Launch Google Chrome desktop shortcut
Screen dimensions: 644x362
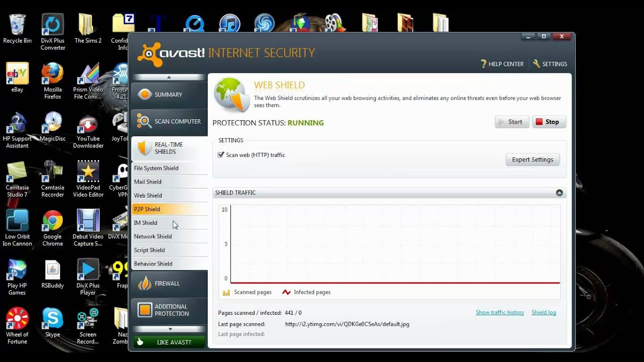click(52, 228)
